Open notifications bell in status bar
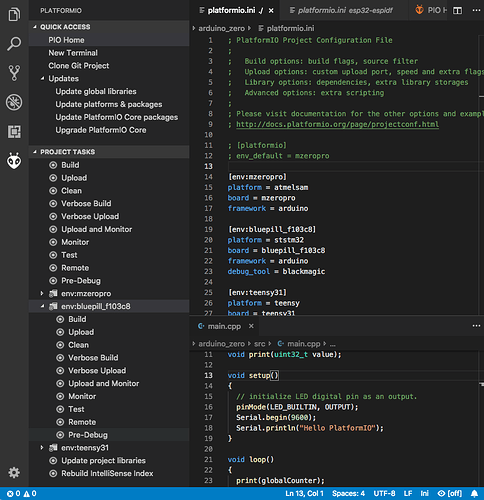Screen dimensions: 484x500 coord(474,493)
